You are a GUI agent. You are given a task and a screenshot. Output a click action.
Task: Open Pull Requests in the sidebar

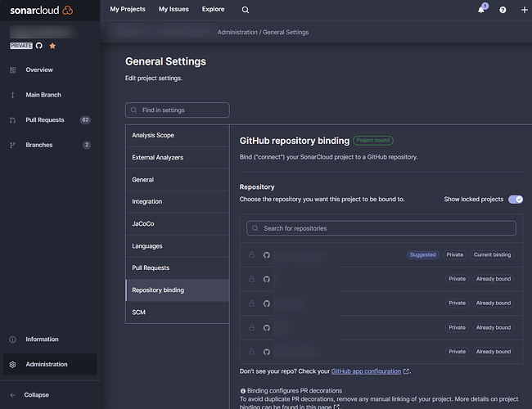pos(45,120)
